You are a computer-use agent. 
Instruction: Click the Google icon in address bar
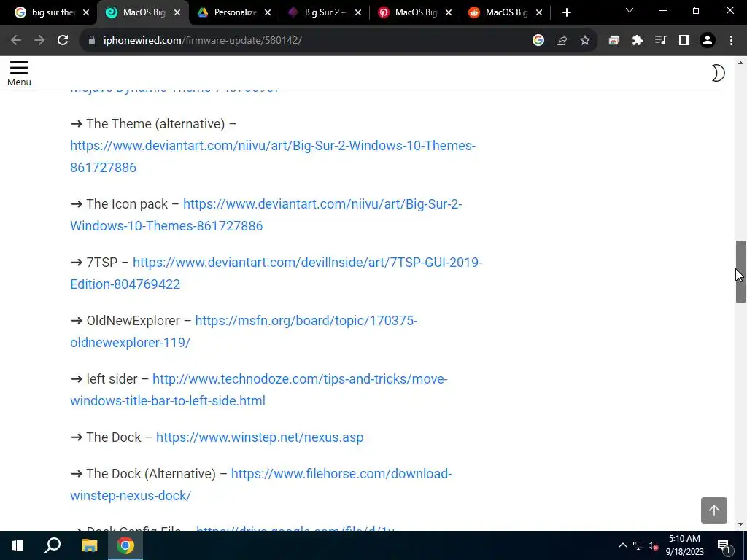point(538,41)
